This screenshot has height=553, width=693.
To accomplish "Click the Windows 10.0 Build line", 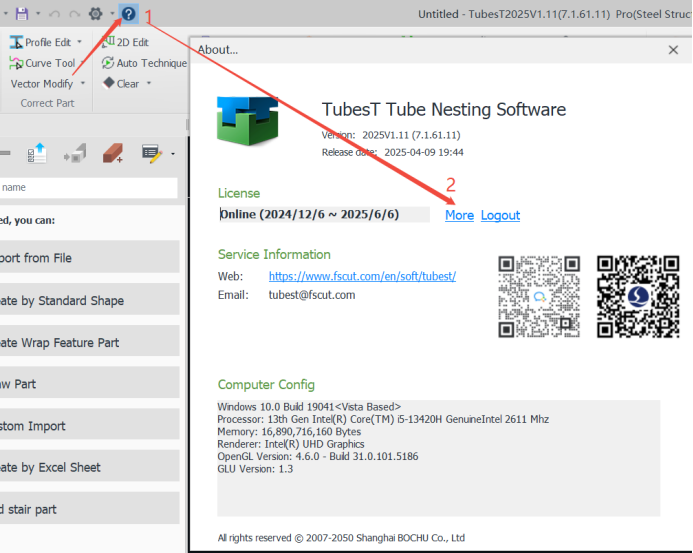I will pos(309,407).
